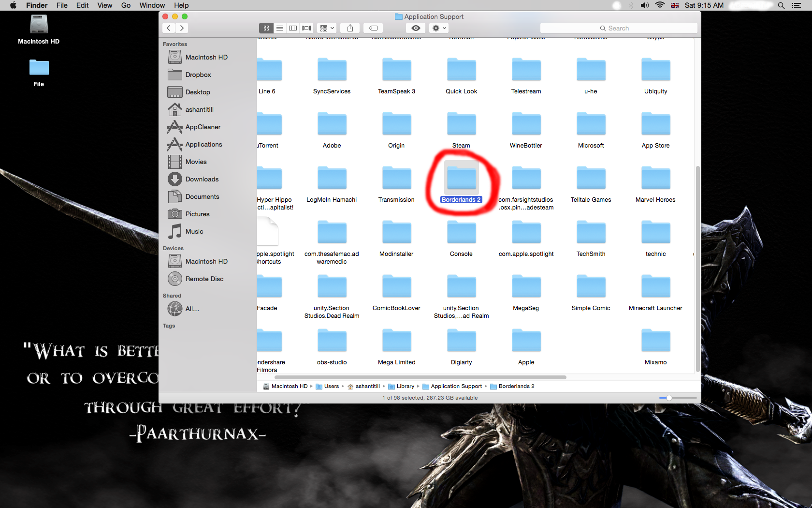The width and height of the screenshot is (812, 508).
Task: Click Application Support in the path bar
Action: point(452,386)
